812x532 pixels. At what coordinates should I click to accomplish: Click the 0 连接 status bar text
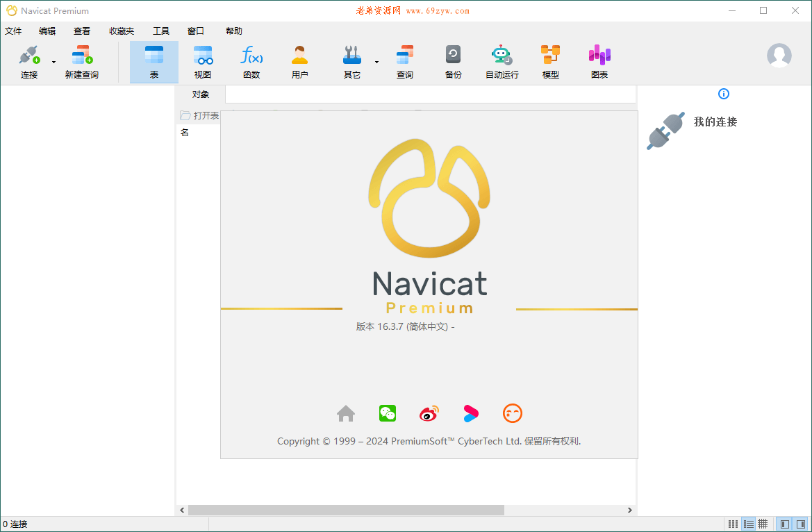pos(15,524)
